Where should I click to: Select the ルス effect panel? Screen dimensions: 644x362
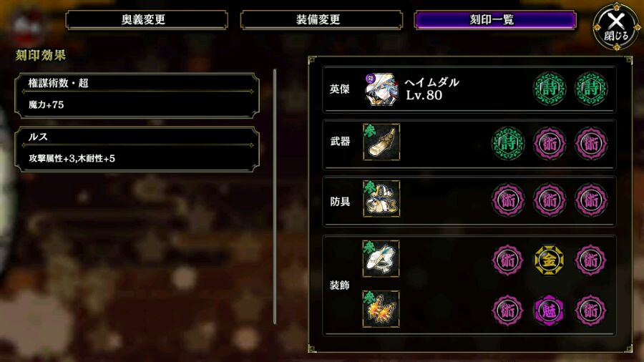137,150
